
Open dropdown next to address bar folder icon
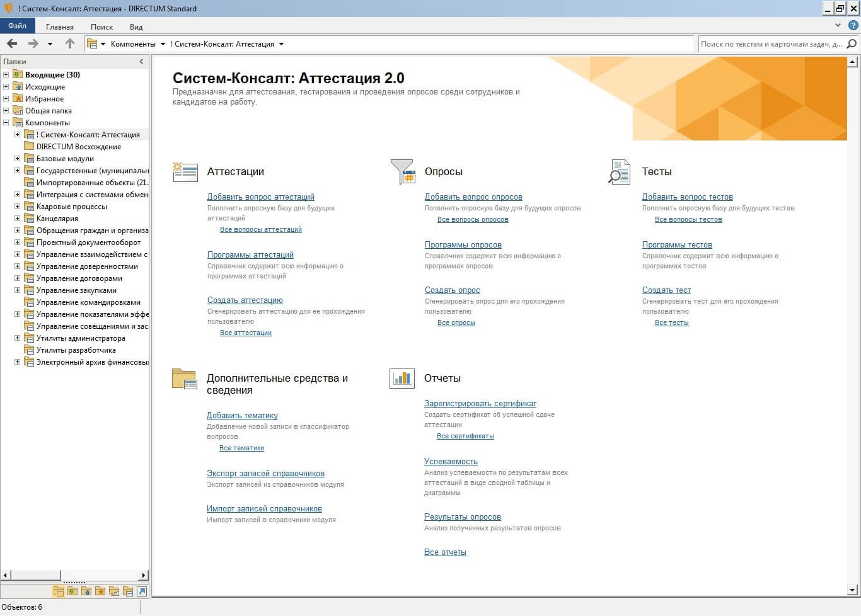pyautogui.click(x=103, y=44)
